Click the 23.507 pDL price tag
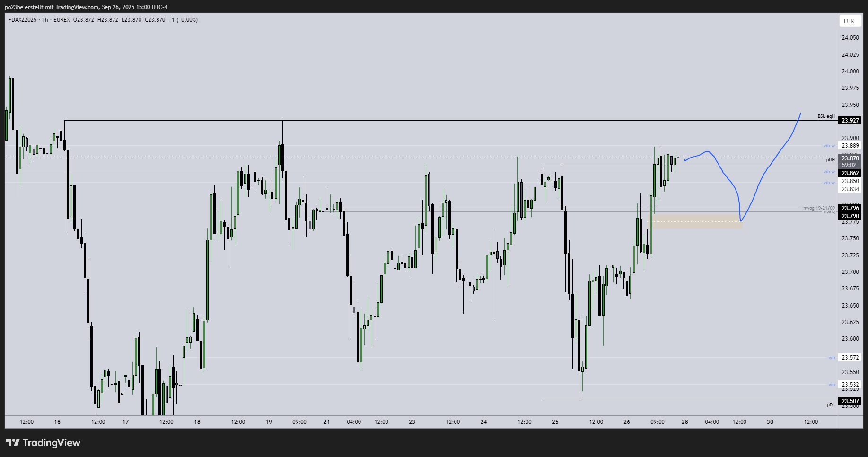This screenshot has width=868, height=457. [x=850, y=401]
